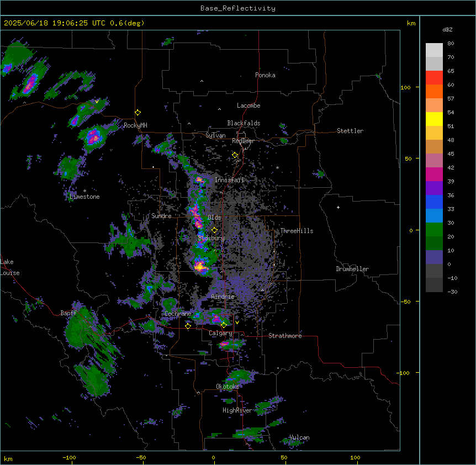
Task: Click the 65 value in dBZ legend
Action: pyautogui.click(x=451, y=71)
